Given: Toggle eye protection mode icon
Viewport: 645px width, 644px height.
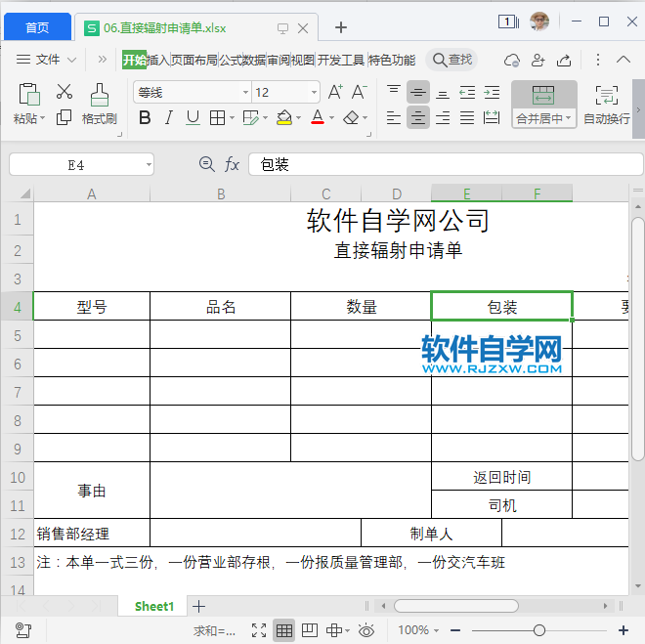Looking at the screenshot, I should (x=366, y=630).
